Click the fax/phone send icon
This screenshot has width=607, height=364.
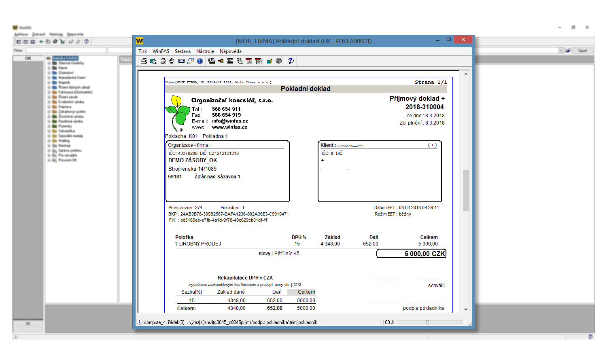(x=211, y=61)
